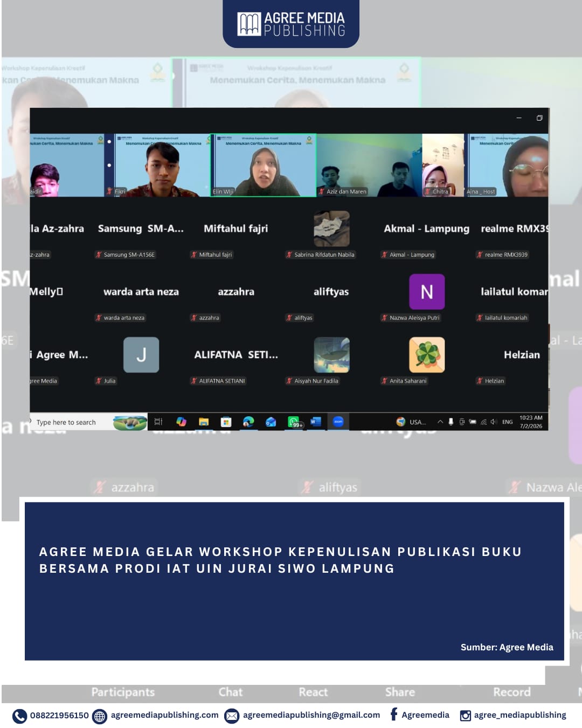This screenshot has height=728, width=582.
Task: Click Julia's grey J avatar
Action: (141, 355)
